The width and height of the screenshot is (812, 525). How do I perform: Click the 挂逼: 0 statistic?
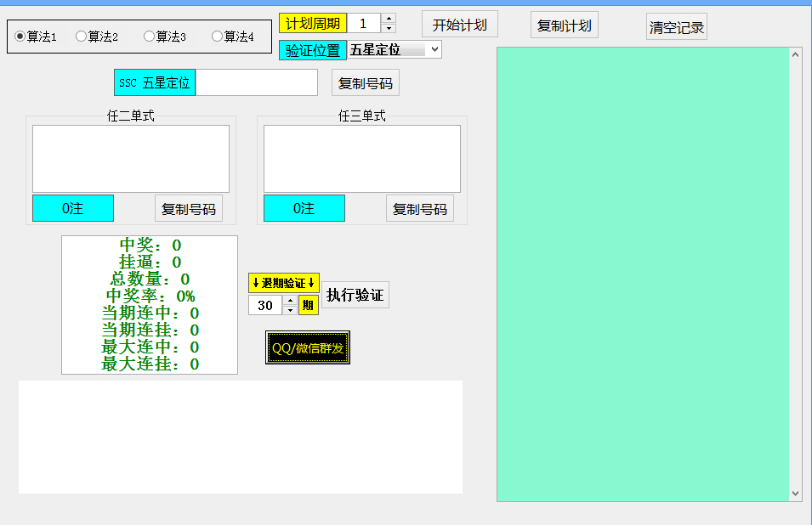pos(150,262)
